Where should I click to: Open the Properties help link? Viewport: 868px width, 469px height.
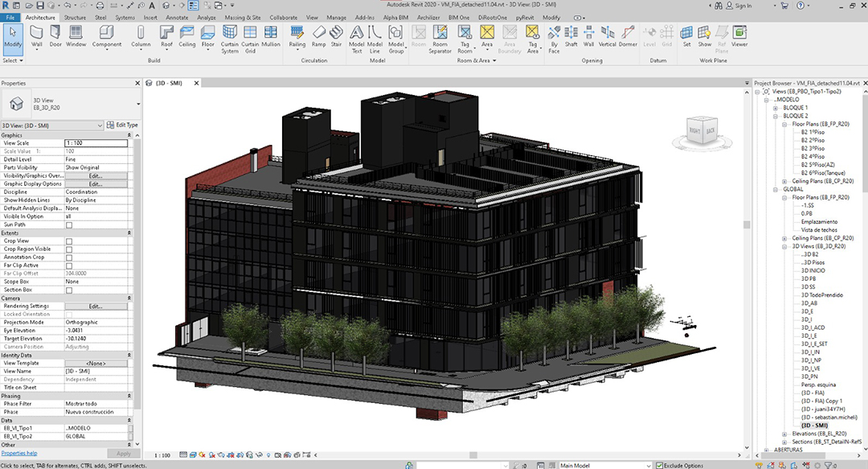point(18,453)
